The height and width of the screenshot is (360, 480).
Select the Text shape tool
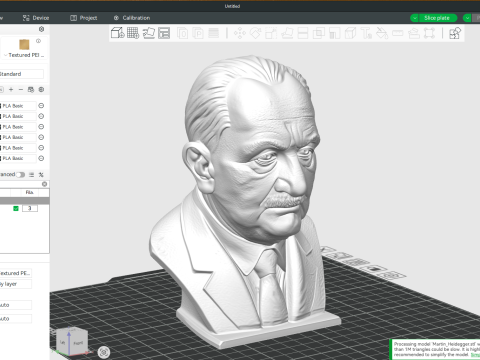pos(366,33)
